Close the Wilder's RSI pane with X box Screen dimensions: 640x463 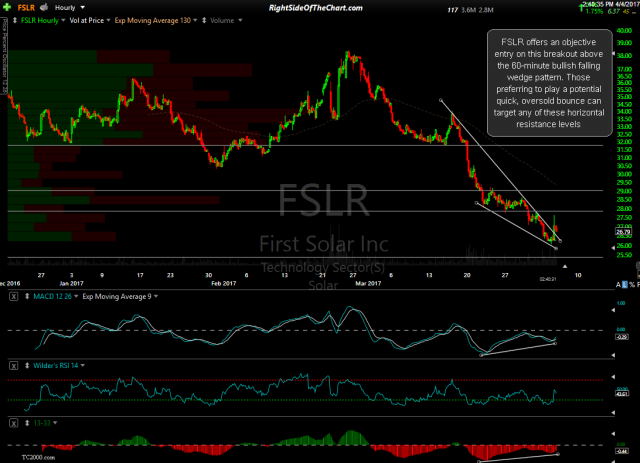pos(12,367)
